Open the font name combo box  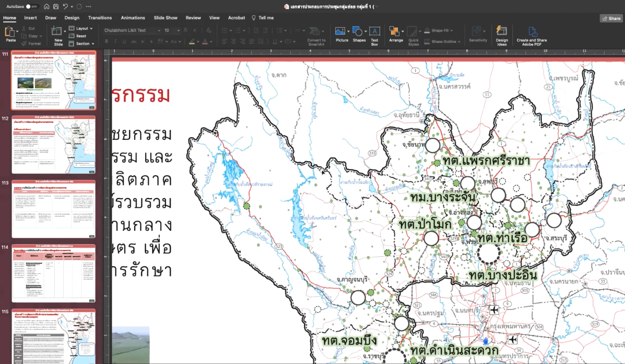coord(131,30)
